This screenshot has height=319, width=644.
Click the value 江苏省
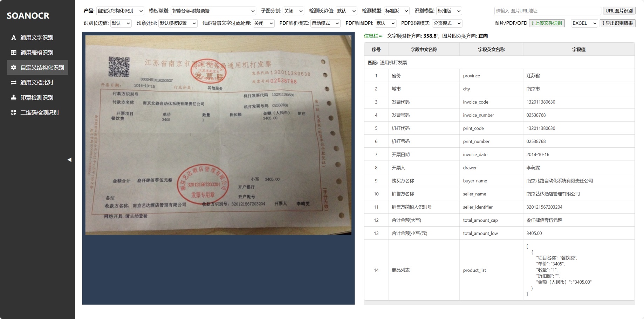[533, 76]
